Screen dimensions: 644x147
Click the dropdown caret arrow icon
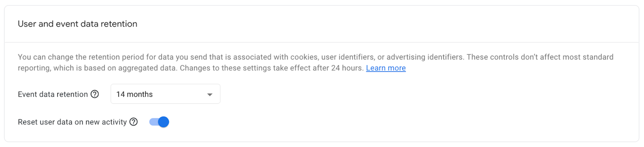click(x=210, y=95)
